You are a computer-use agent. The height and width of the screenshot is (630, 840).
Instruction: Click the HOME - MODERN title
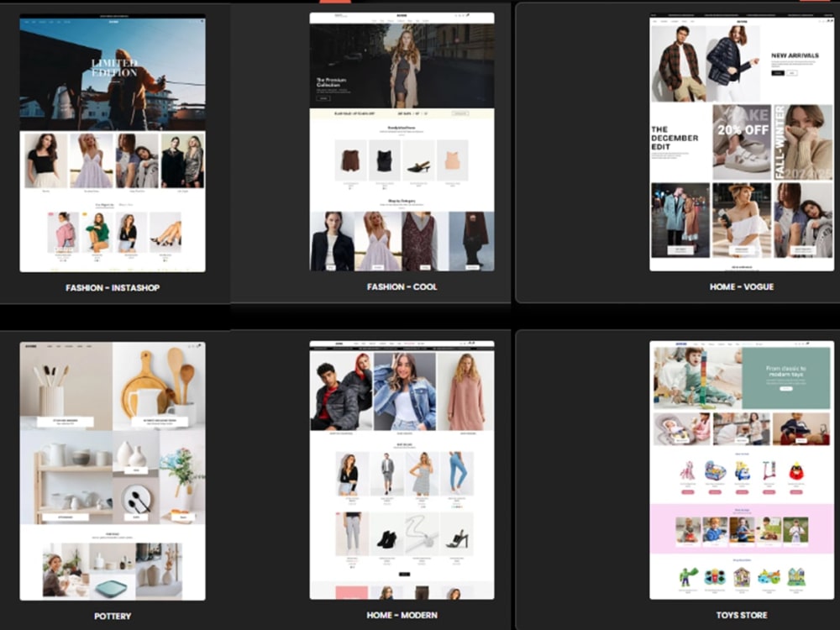coord(402,615)
